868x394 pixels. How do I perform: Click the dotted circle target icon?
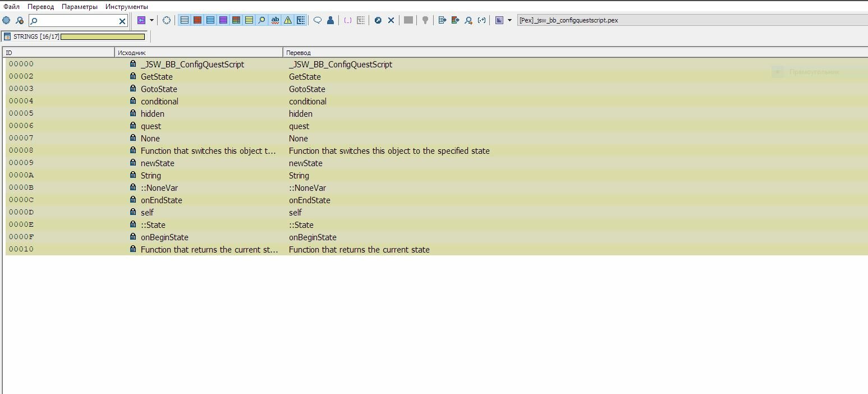pos(167,20)
